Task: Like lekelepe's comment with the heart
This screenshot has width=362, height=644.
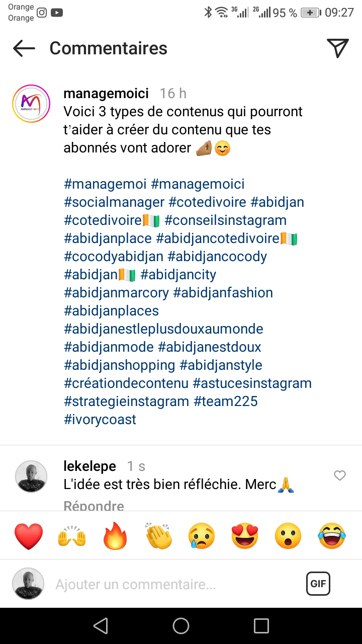Action: click(x=340, y=475)
